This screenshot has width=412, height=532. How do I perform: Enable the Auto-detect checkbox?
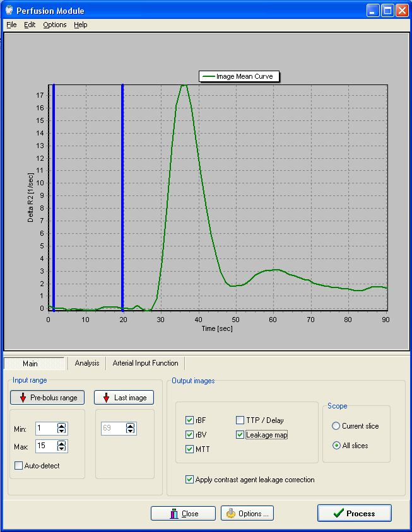(19, 465)
